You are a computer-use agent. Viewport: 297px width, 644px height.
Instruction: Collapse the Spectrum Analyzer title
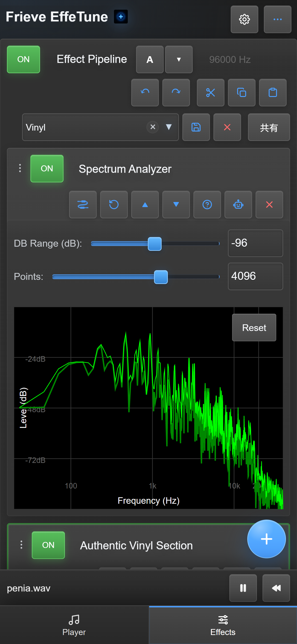coord(125,169)
